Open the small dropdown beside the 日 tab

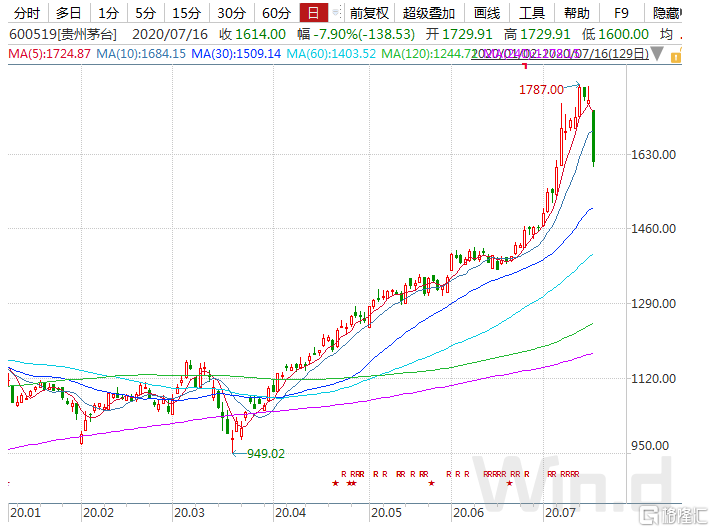pyautogui.click(x=336, y=13)
